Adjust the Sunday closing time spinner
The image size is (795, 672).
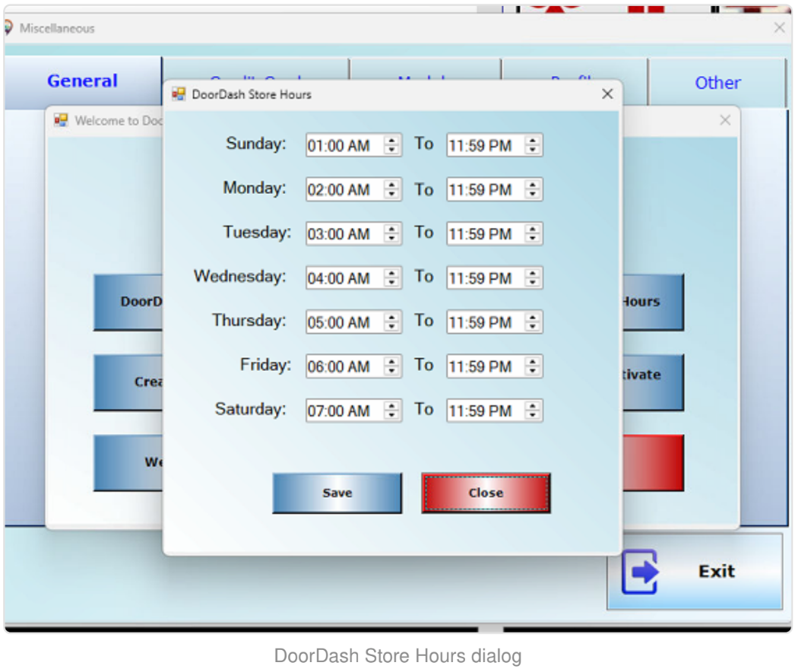pos(532,145)
